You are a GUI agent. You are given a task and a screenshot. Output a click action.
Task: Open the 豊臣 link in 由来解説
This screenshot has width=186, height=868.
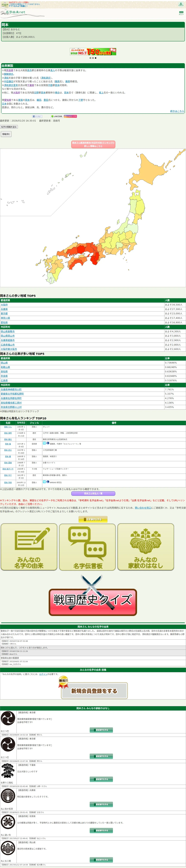click(x=46, y=100)
